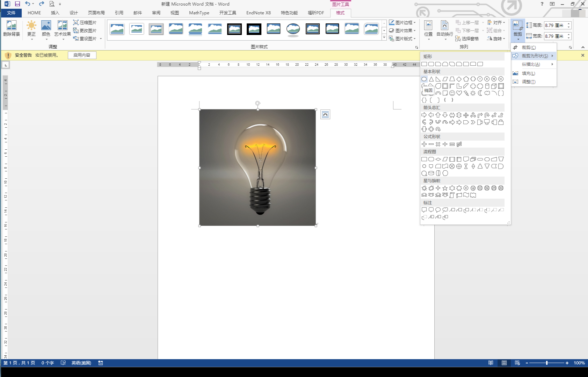
Task: Choose the heart shape for cropping
Action: [x=459, y=93]
